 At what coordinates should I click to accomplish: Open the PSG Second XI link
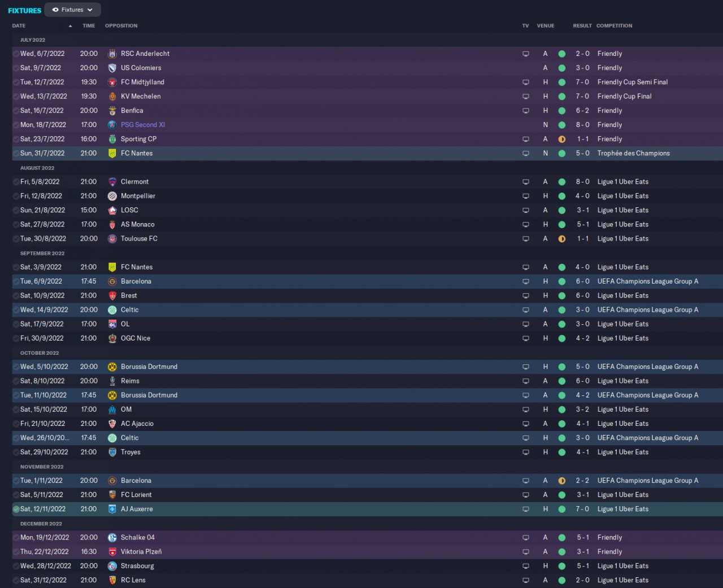tap(142, 125)
